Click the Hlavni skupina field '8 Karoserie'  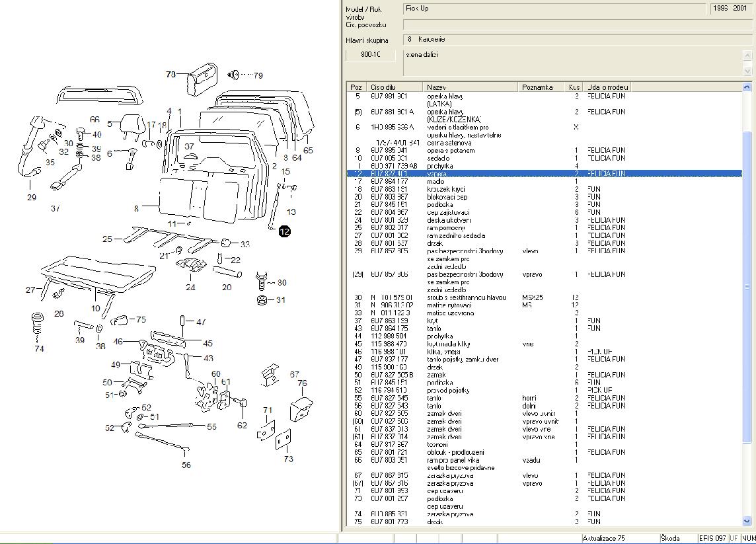(577, 40)
